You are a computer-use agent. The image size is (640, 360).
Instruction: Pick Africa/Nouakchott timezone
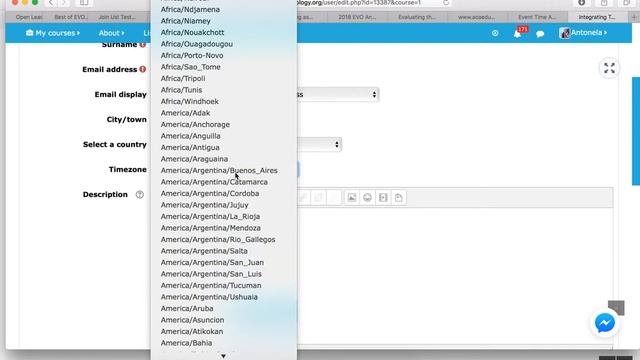pyautogui.click(x=192, y=32)
